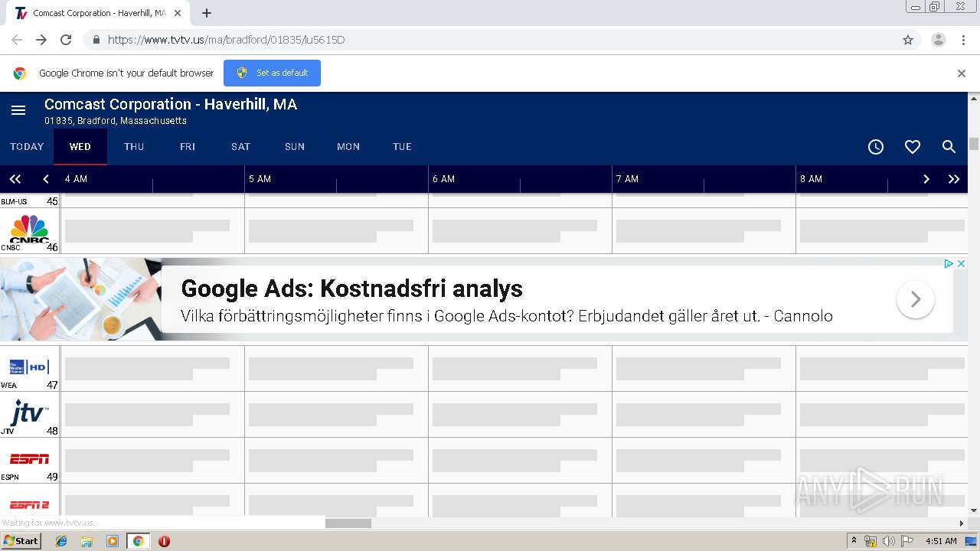Open the clock time picker icon

tap(876, 147)
